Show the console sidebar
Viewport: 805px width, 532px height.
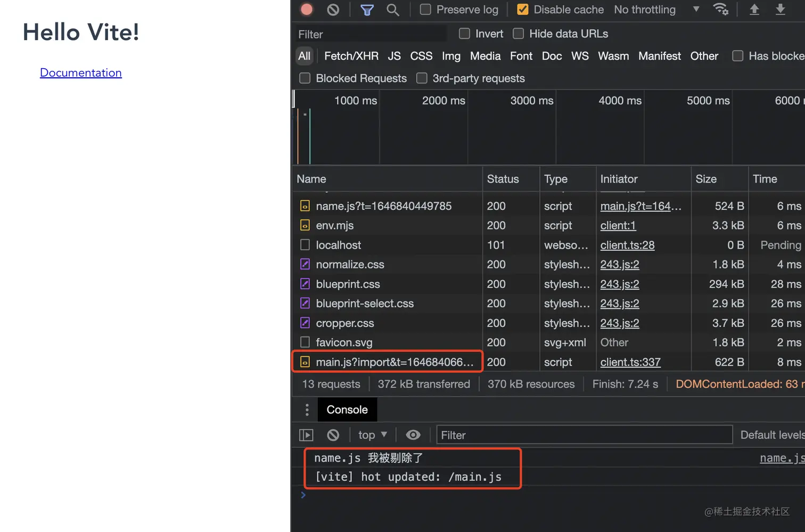(307, 435)
